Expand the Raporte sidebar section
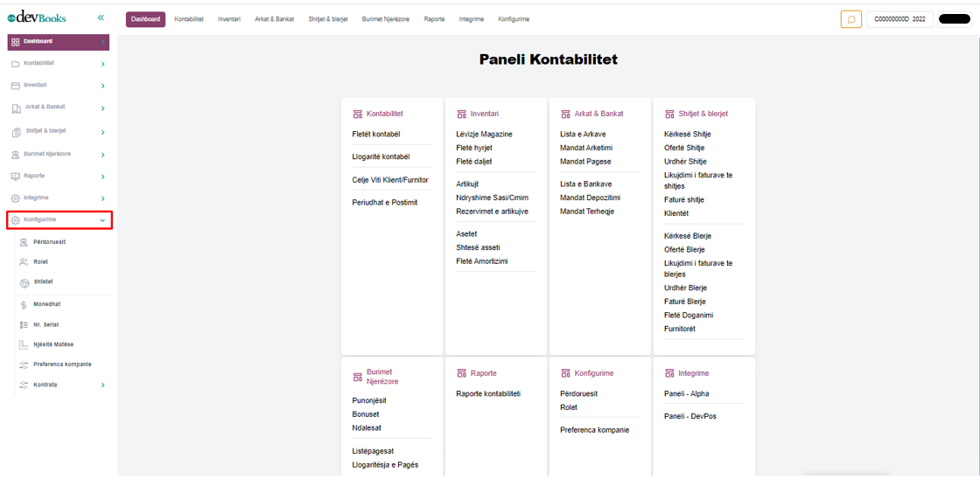 coord(102,177)
